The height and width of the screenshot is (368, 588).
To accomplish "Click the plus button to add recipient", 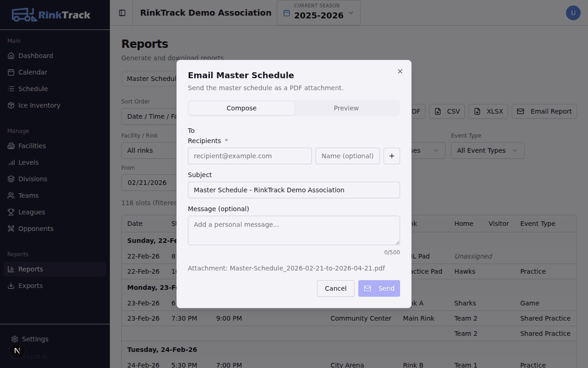I will (x=391, y=156).
